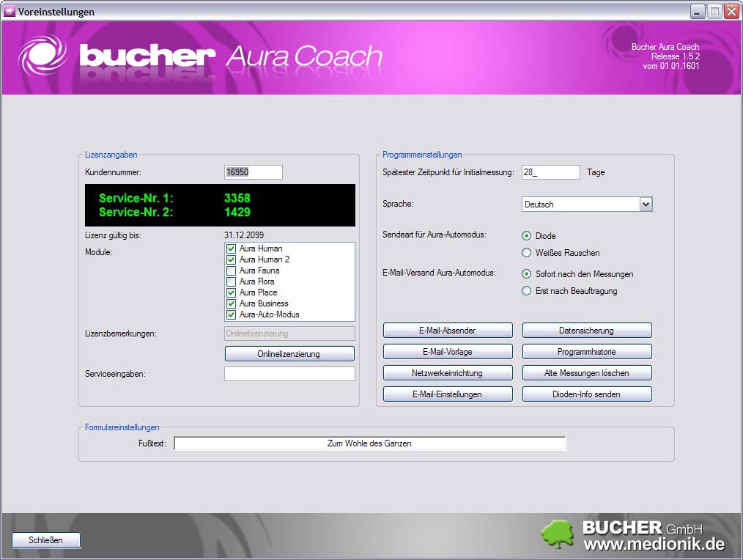This screenshot has width=743, height=560.
Task: Choose Sofort nach den Messungen option
Action: pyautogui.click(x=526, y=274)
